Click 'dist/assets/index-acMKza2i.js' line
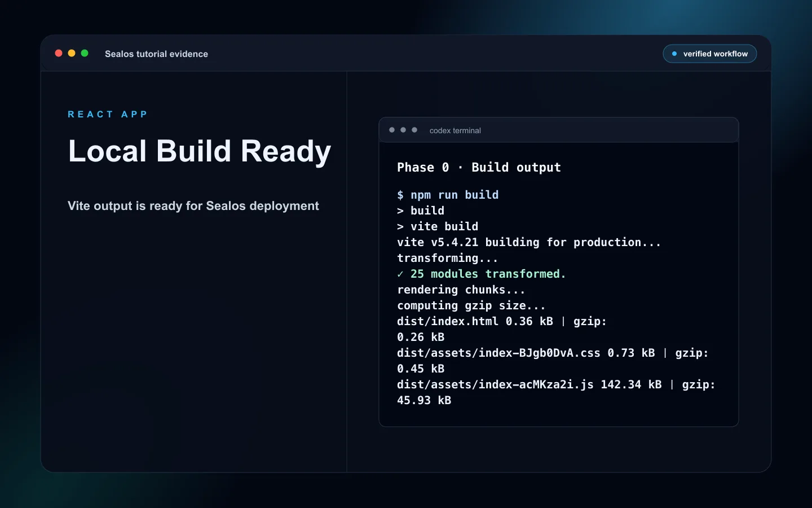 point(556,384)
